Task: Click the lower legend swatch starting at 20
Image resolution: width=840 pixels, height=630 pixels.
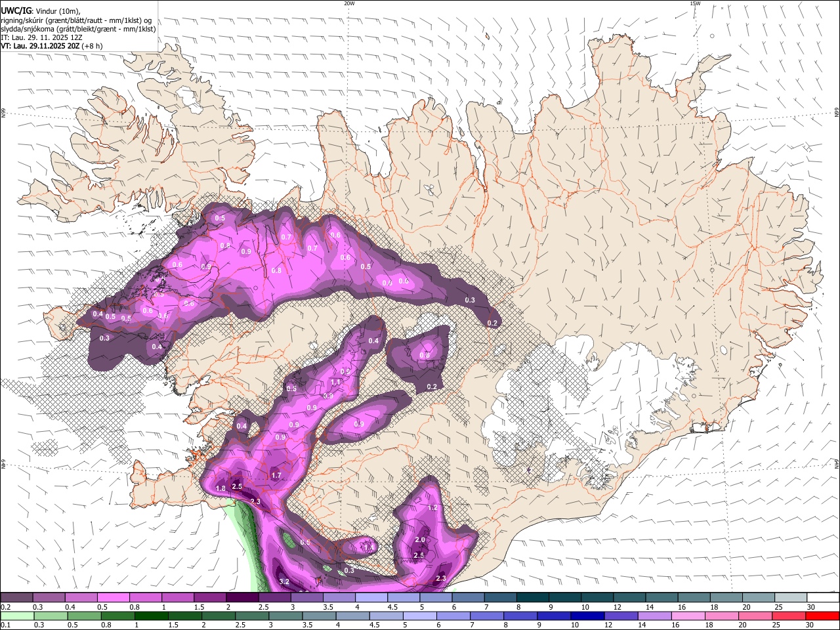Action: point(756,616)
